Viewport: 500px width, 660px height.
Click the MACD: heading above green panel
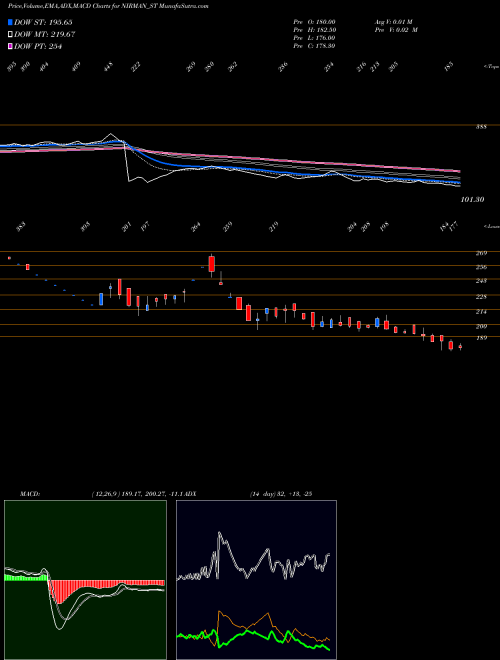[x=29, y=493]
